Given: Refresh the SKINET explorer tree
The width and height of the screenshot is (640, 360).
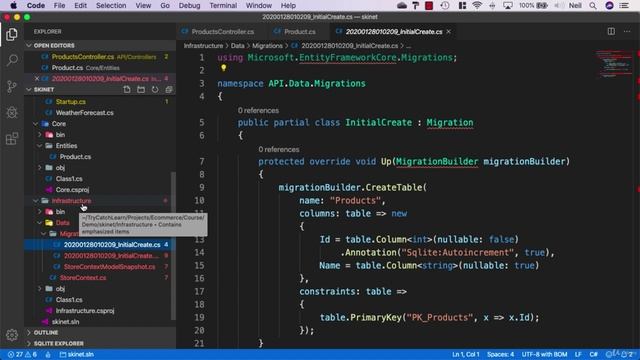Looking at the screenshot, I should point(155,89).
